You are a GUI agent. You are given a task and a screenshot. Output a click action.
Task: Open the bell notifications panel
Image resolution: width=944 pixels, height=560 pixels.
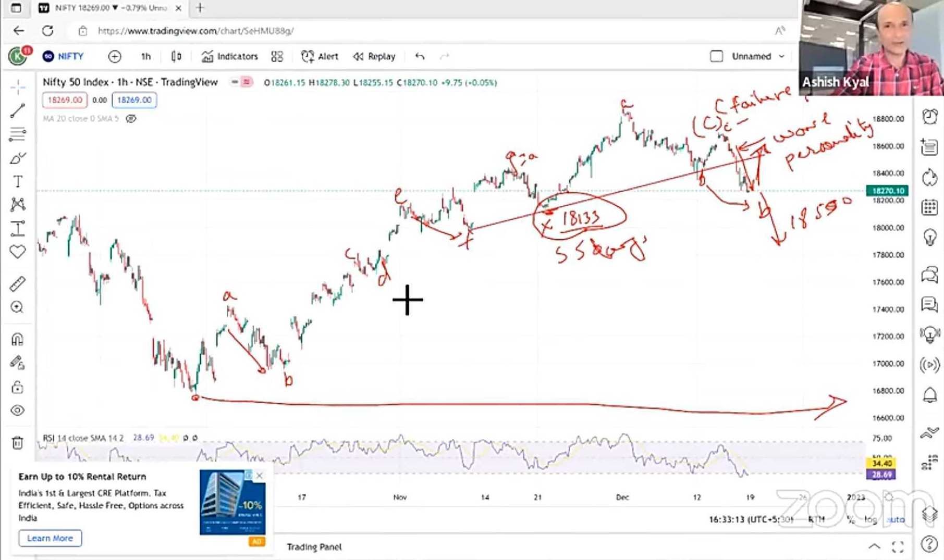pyautogui.click(x=930, y=395)
